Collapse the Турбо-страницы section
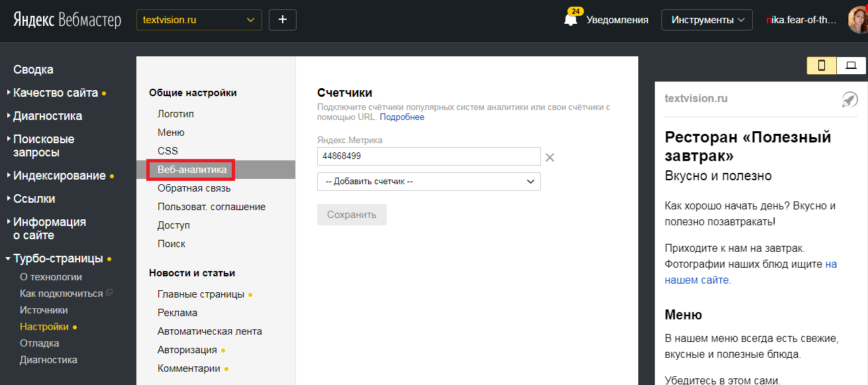Image resolution: width=868 pixels, height=385 pixels. click(x=58, y=258)
